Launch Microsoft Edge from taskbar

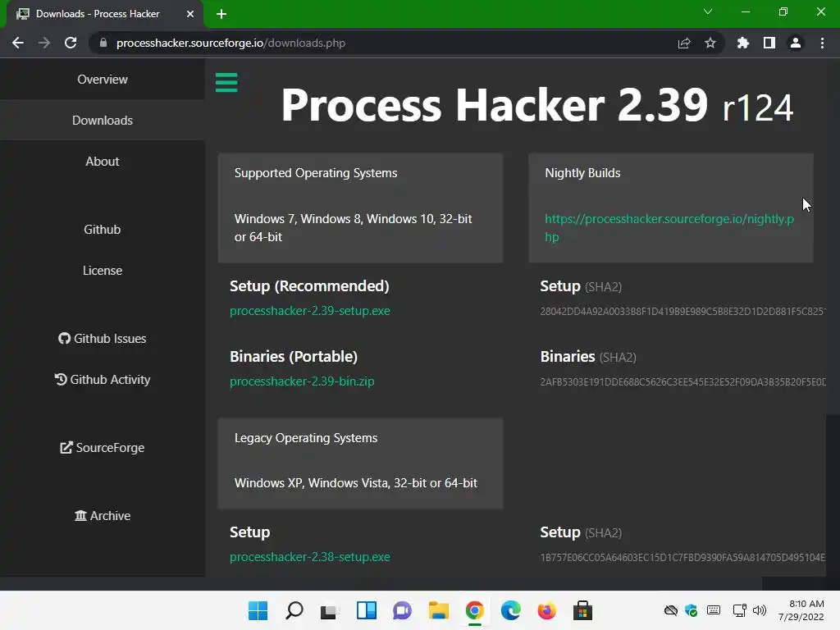click(510, 610)
